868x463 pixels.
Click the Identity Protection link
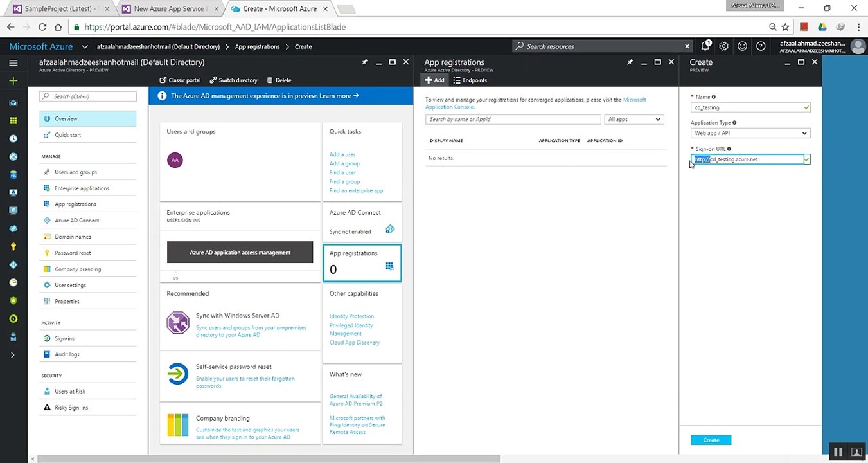[x=351, y=316]
